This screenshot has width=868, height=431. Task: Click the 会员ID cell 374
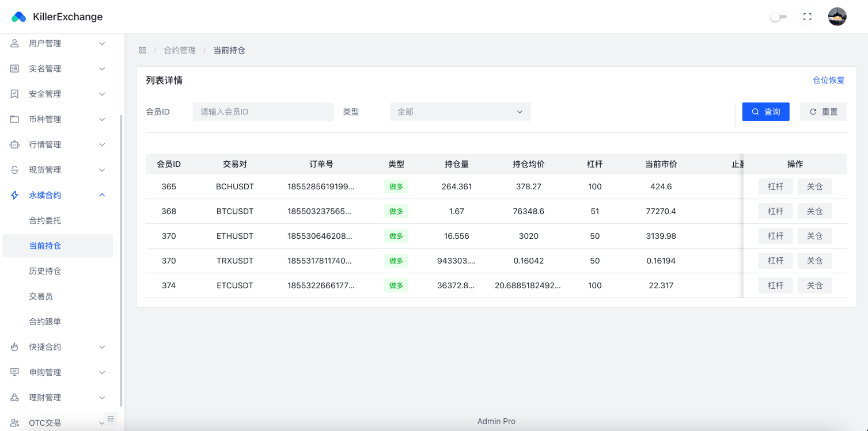(169, 285)
